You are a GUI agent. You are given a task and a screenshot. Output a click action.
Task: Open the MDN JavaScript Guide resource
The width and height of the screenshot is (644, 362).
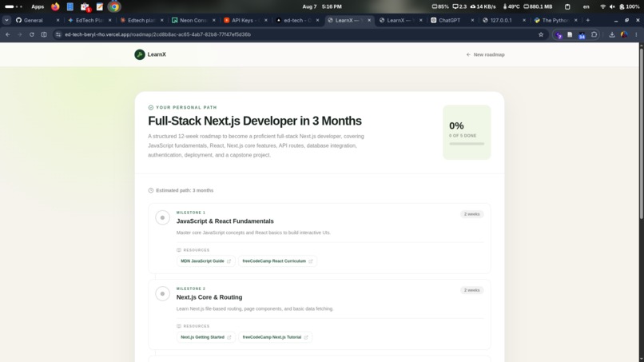(x=206, y=261)
